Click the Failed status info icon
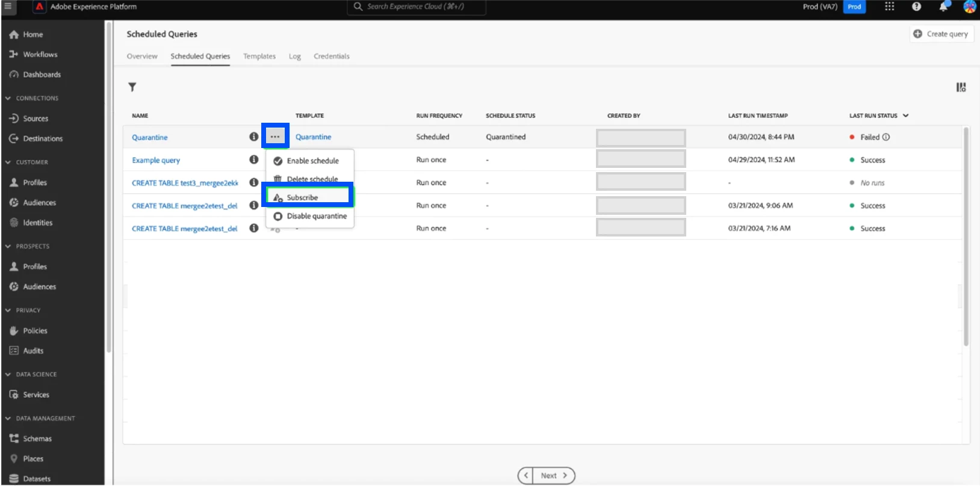Viewport: 980px width, 491px height. (886, 137)
